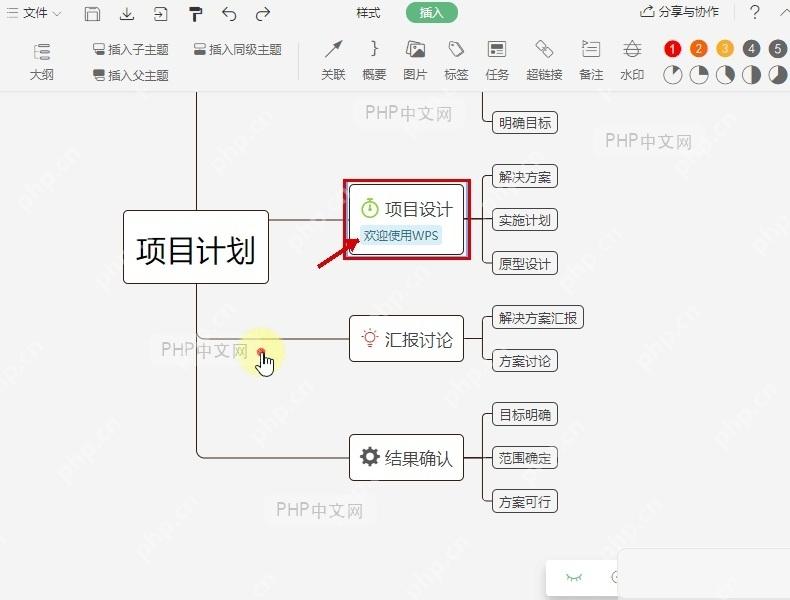Image resolution: width=790 pixels, height=600 pixels.
Task: Apply red priority 1 marker
Action: [x=672, y=49]
